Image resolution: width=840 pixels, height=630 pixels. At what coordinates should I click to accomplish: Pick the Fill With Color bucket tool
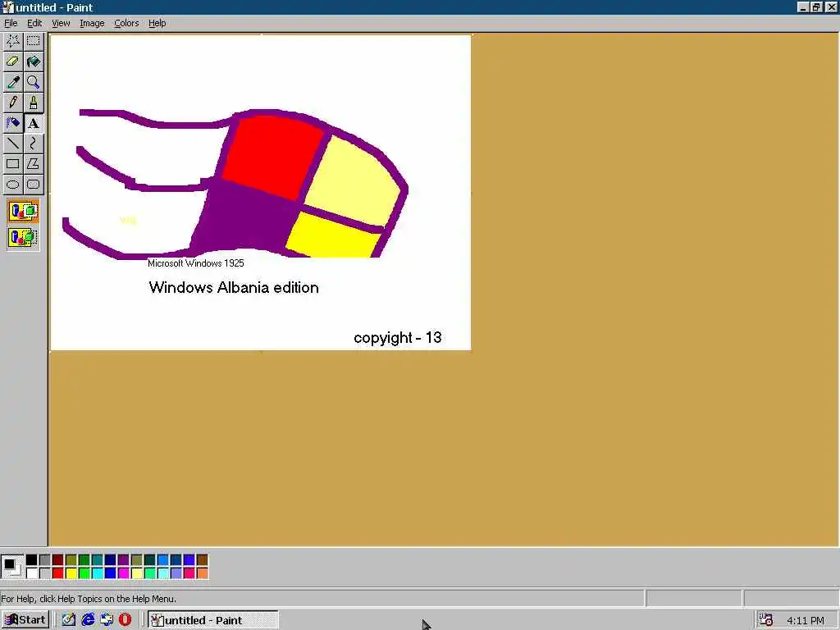click(33, 61)
